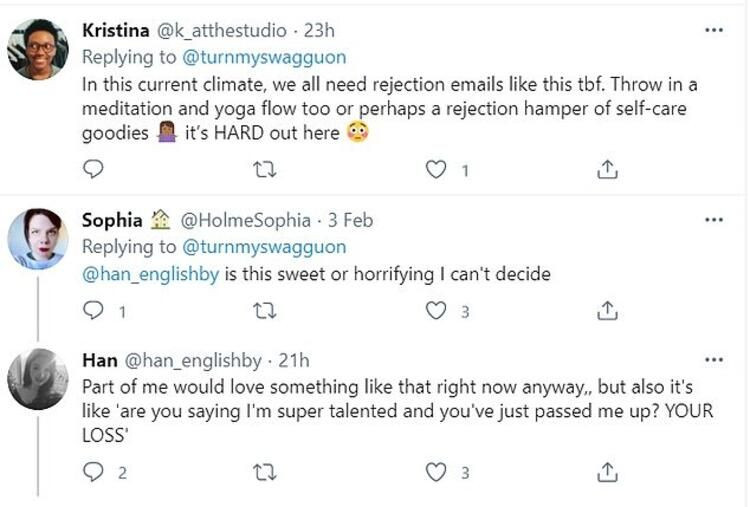Like Han's tweet
Screen dimensions: 750x507
coord(436,472)
